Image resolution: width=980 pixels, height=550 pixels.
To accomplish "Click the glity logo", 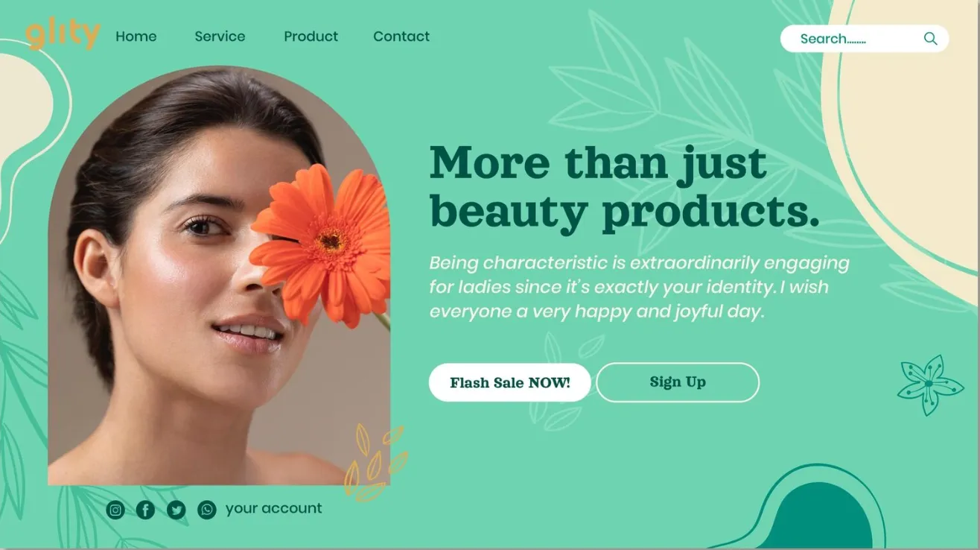I will coord(63,34).
